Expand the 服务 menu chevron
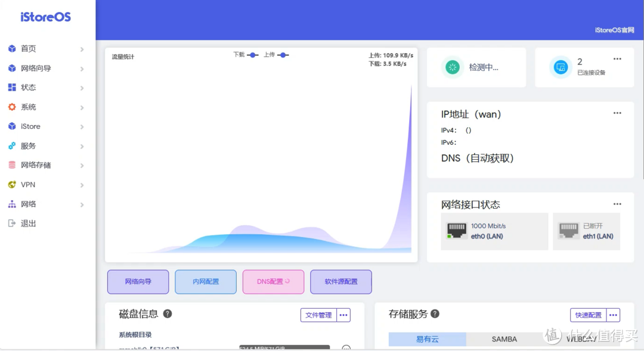The height and width of the screenshot is (351, 644). 82,146
